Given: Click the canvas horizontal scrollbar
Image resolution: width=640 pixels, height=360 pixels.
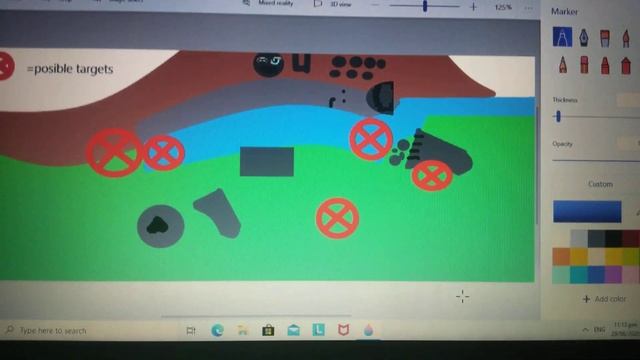Looking at the screenshot, I should (256, 316).
